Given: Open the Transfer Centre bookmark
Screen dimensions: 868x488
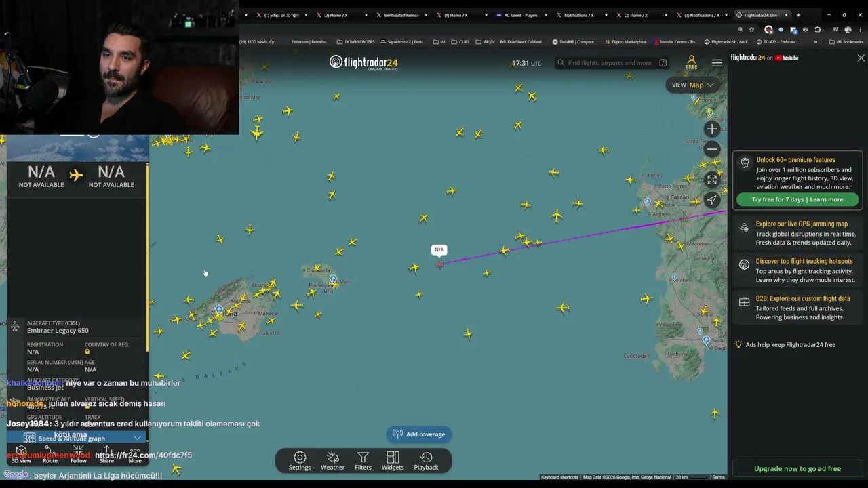Looking at the screenshot, I should [675, 42].
